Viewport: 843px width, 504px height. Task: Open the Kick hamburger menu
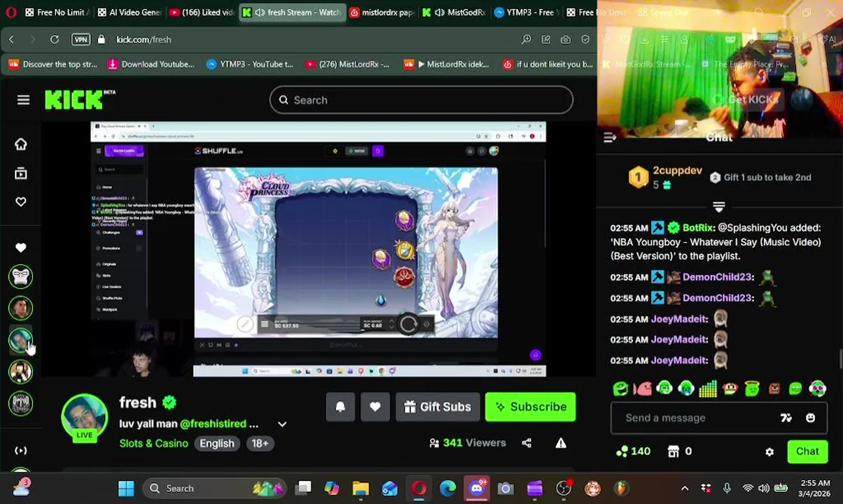(23, 100)
